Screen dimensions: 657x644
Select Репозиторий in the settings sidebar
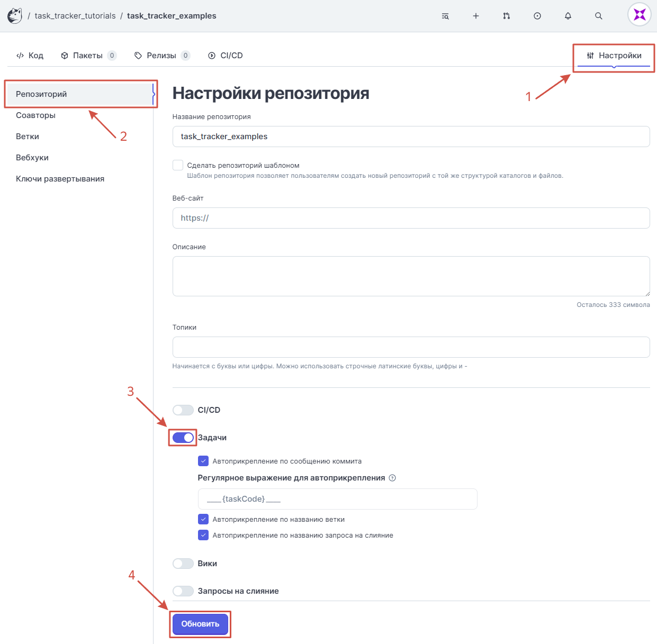(x=79, y=94)
